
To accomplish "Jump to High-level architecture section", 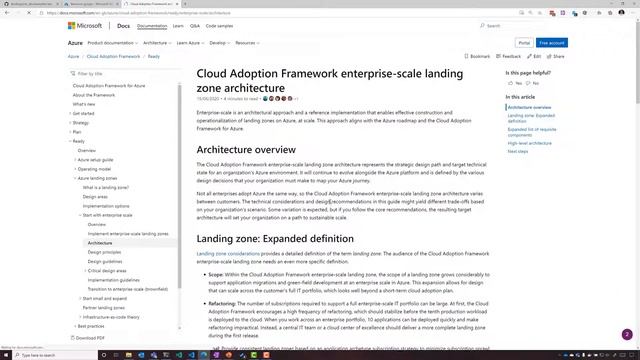I will coord(529,143).
